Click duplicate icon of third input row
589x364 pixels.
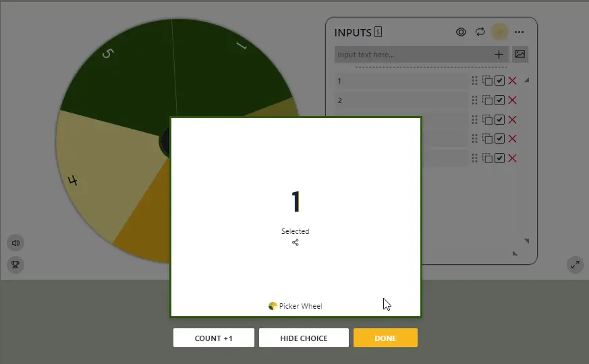[x=487, y=120]
